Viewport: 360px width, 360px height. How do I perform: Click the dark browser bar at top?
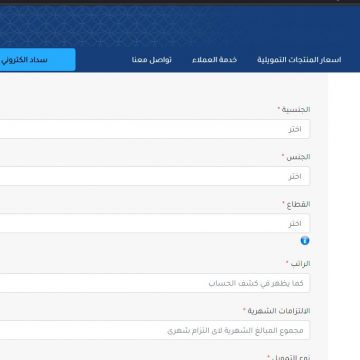point(180,2)
